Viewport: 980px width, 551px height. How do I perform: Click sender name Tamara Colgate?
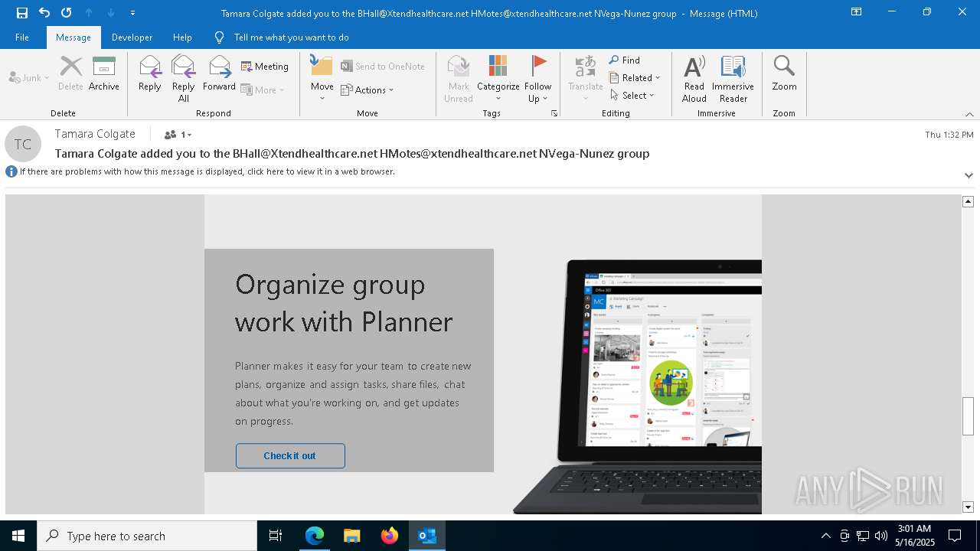click(95, 134)
